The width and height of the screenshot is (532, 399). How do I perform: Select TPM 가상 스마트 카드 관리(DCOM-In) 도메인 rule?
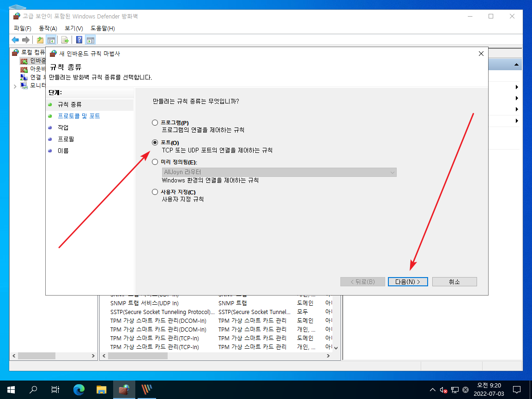(158, 321)
